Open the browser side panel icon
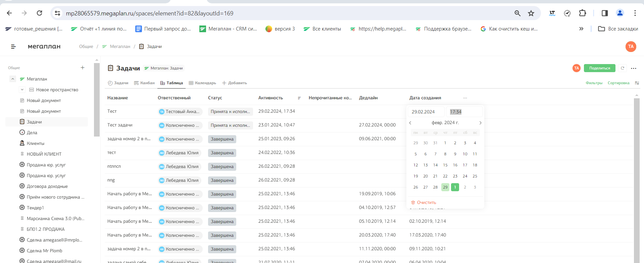 (x=605, y=13)
